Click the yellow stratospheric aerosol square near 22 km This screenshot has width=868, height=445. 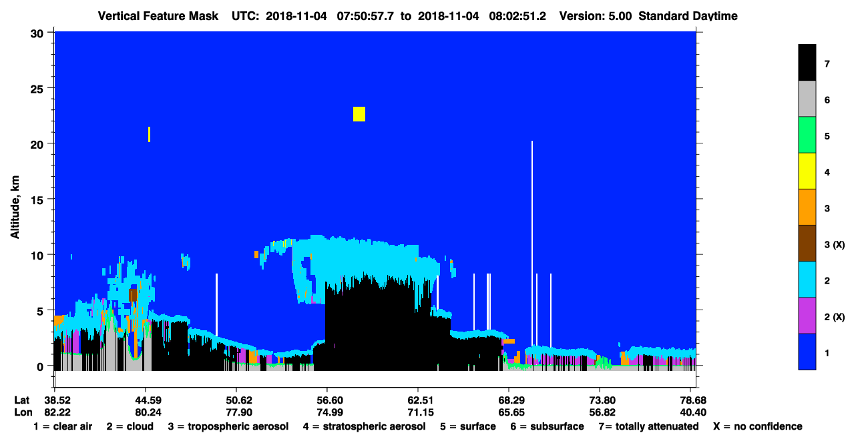click(x=359, y=114)
